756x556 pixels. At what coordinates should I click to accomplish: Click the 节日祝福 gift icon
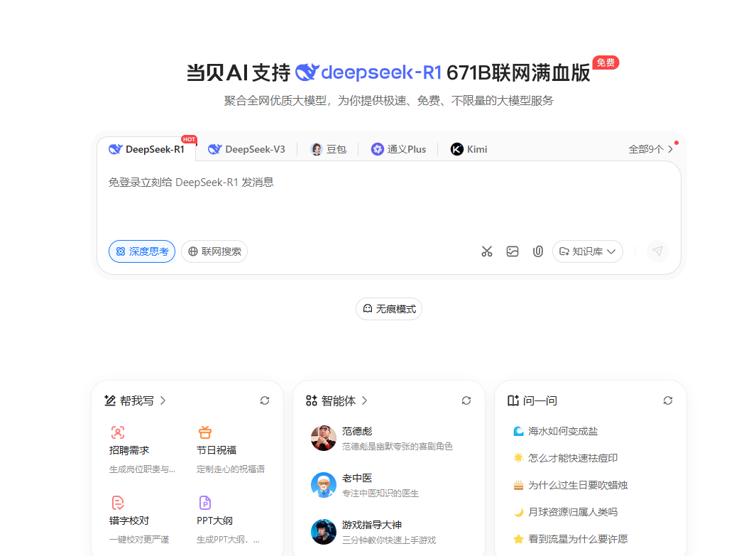[205, 432]
